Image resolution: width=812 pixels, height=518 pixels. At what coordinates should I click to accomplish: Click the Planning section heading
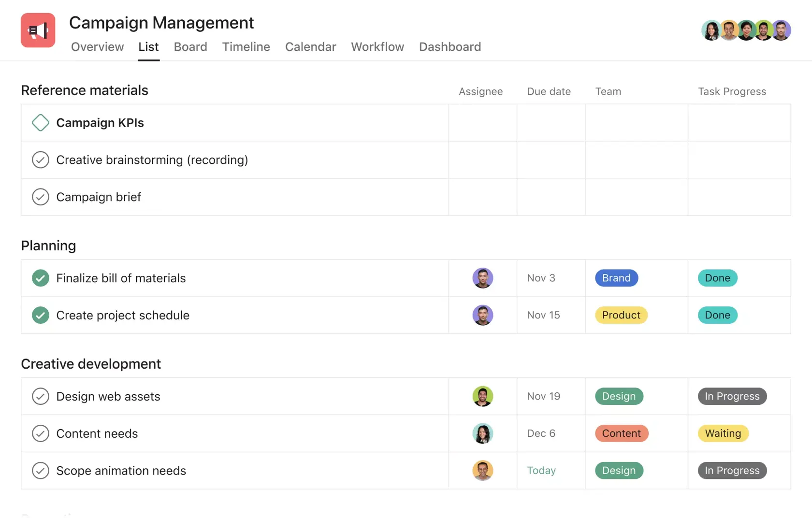pyautogui.click(x=48, y=245)
